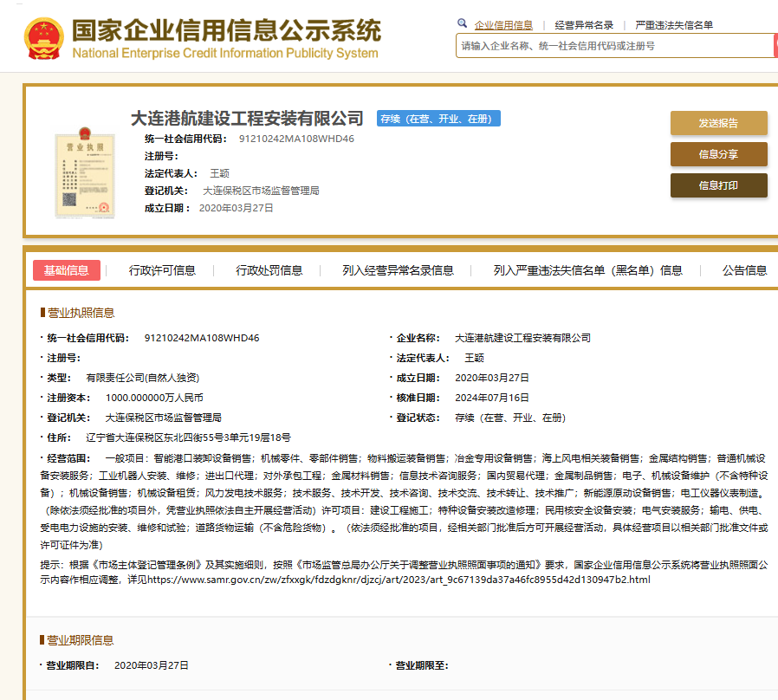Click the site title 国家企业信用信息公示系统

[x=227, y=31]
